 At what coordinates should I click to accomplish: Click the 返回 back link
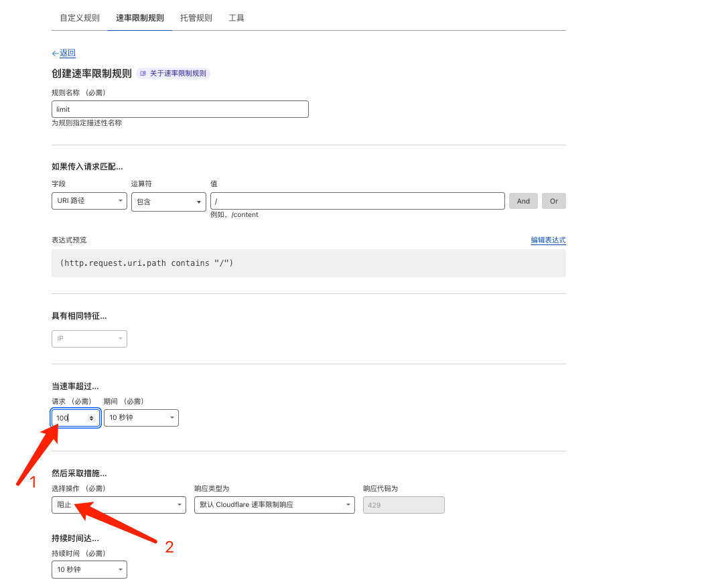point(67,53)
